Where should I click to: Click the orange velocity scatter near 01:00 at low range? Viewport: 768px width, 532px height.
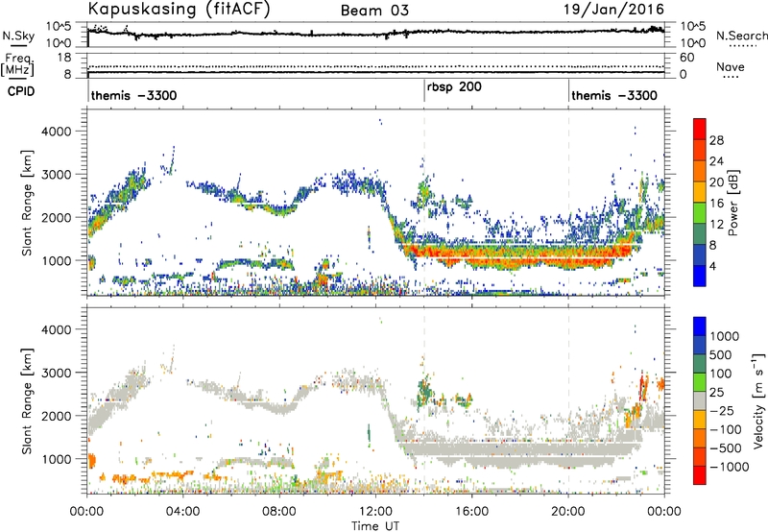point(122,478)
